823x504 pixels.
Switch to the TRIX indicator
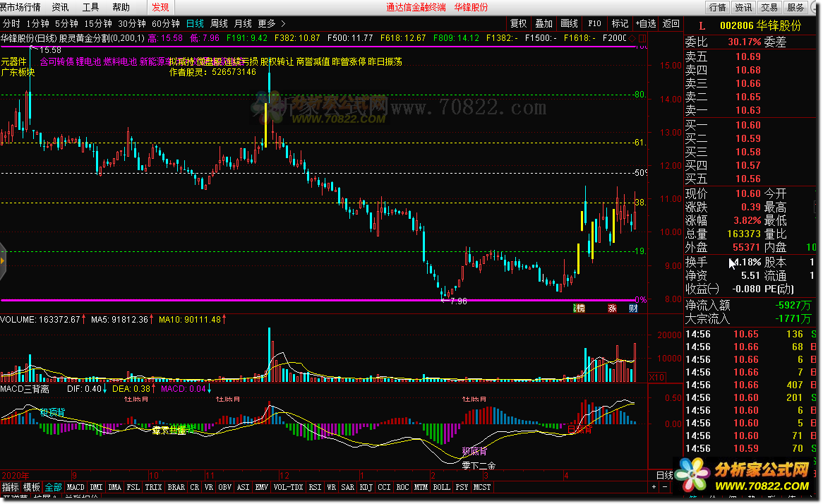153,487
